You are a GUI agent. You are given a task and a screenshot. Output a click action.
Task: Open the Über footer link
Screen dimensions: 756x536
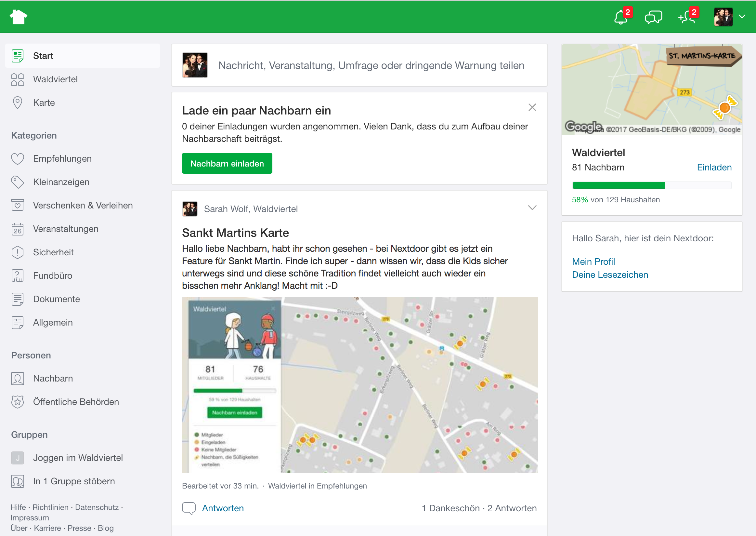pyautogui.click(x=19, y=529)
